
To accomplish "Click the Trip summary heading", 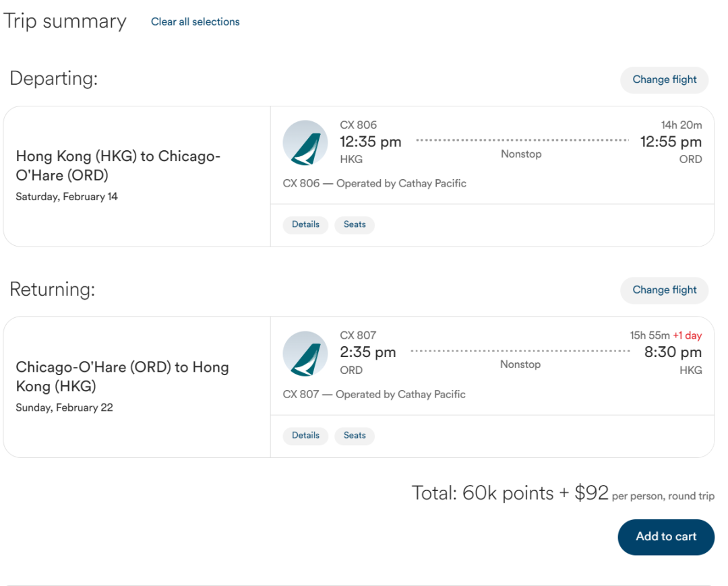I will pos(65,21).
